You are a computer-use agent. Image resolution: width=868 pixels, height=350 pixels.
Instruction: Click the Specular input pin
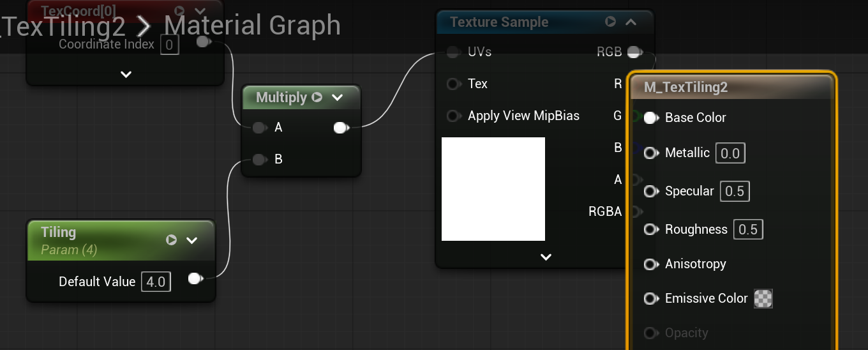[651, 191]
